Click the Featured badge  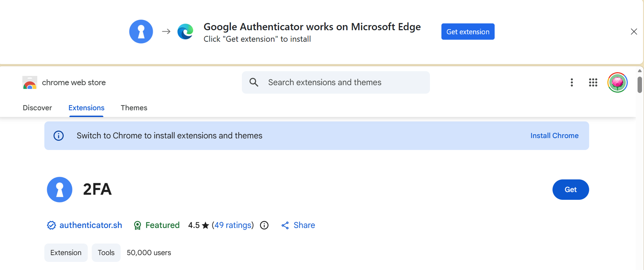pyautogui.click(x=157, y=225)
